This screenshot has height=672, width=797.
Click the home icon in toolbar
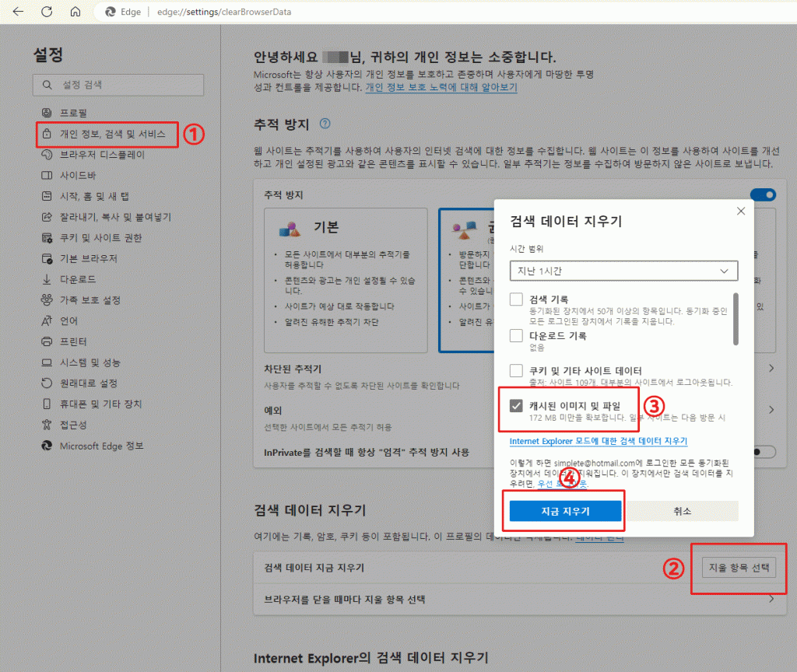click(75, 12)
